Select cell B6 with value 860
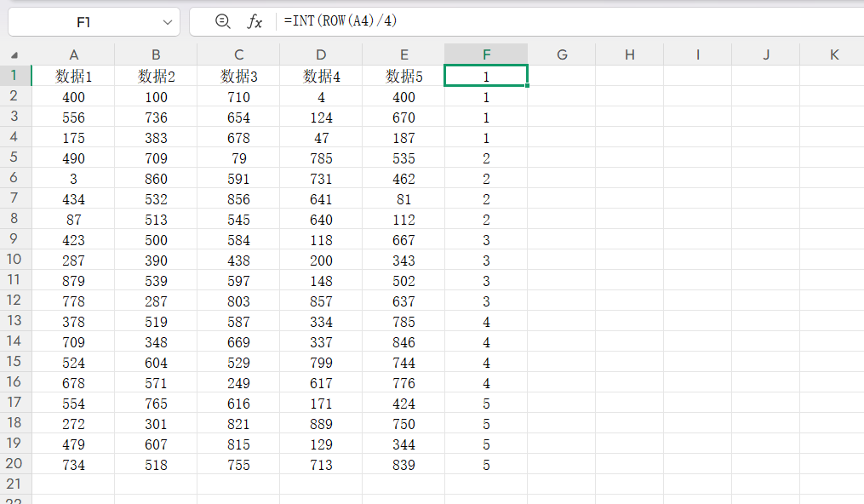This screenshot has width=864, height=504. [156, 179]
